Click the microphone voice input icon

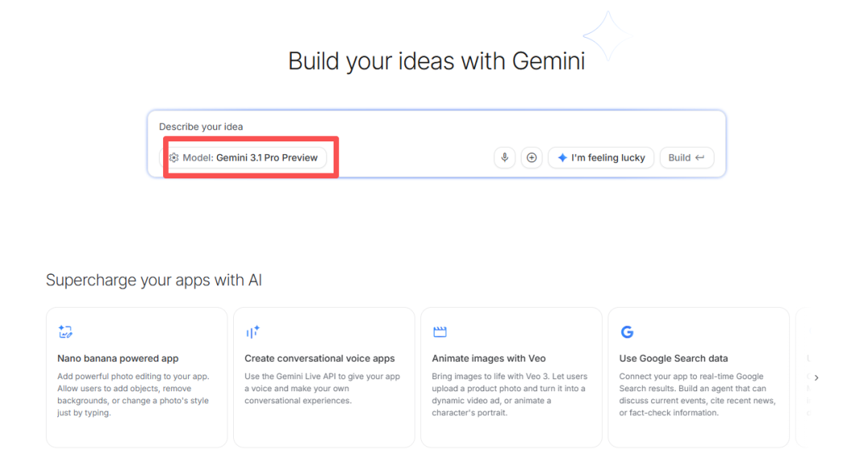[505, 157]
